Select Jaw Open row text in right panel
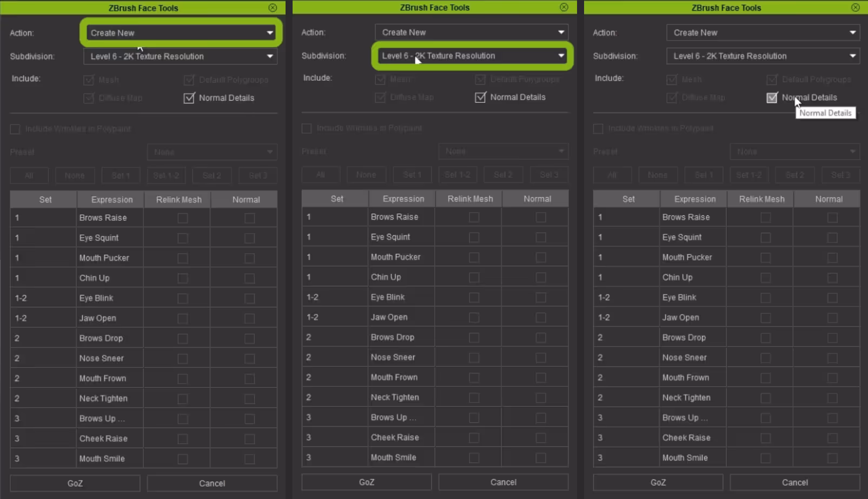868x499 pixels. (680, 318)
